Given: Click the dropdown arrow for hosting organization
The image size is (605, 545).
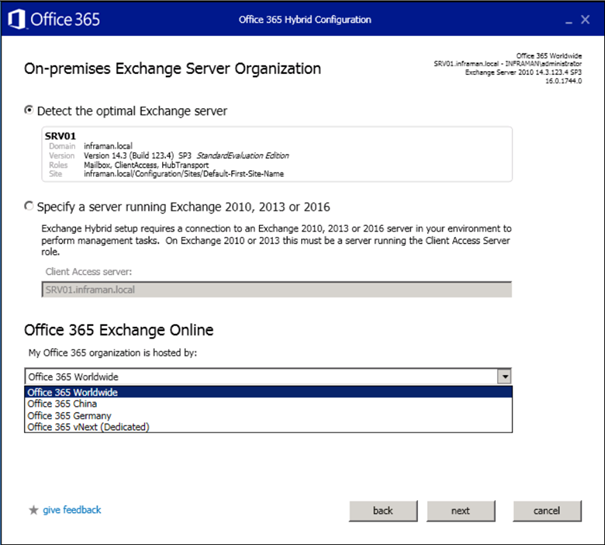Looking at the screenshot, I should pos(504,376).
